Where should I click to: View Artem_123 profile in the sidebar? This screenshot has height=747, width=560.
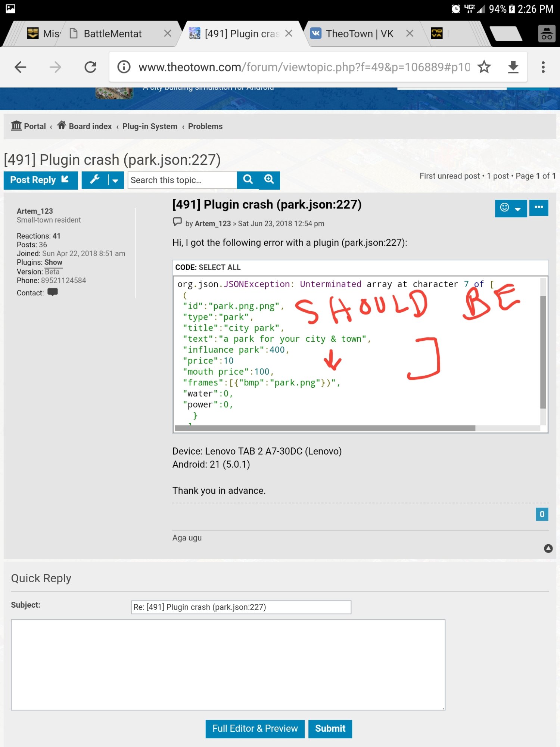[x=35, y=211]
